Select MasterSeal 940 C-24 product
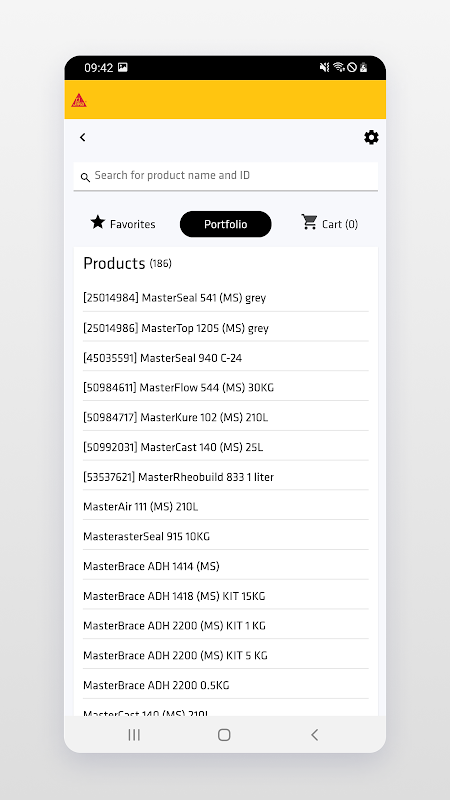The height and width of the screenshot is (800, 450). (226, 358)
